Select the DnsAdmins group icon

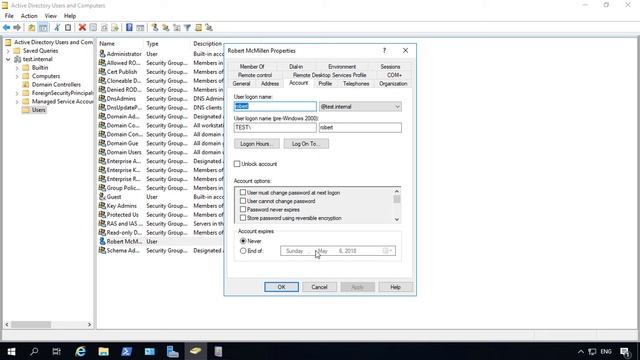point(102,98)
